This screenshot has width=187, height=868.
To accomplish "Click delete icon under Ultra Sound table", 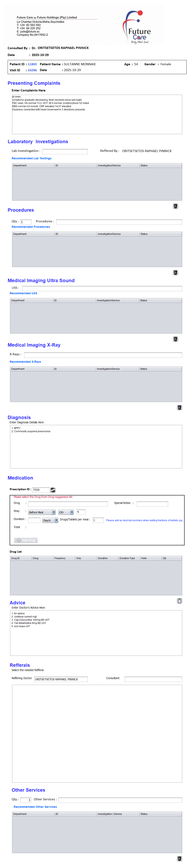I will tap(175, 339).
